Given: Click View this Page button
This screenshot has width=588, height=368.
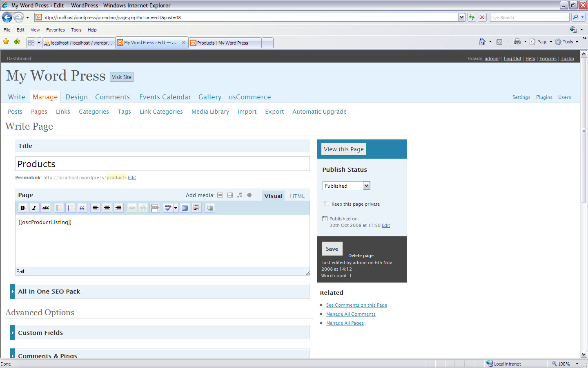Looking at the screenshot, I should [x=344, y=149].
